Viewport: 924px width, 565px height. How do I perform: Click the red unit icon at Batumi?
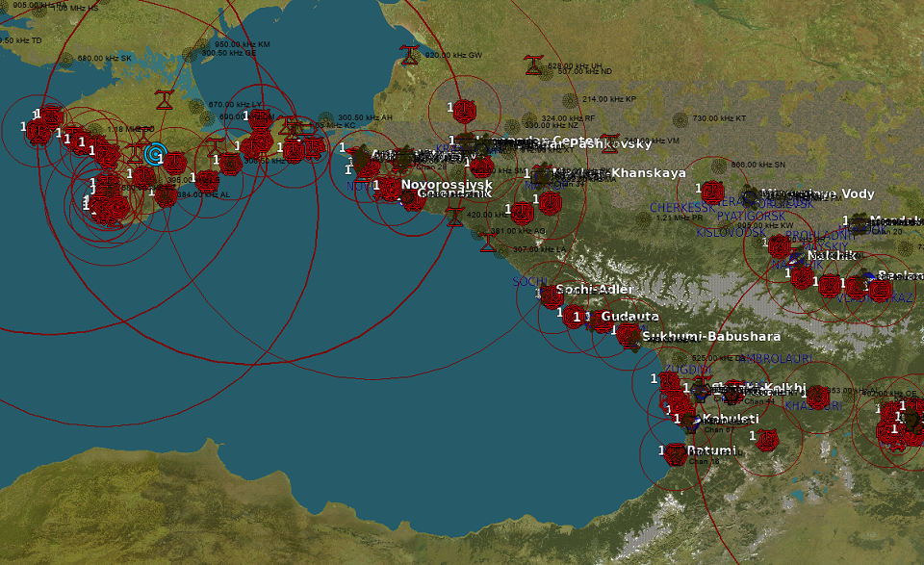coord(677,454)
